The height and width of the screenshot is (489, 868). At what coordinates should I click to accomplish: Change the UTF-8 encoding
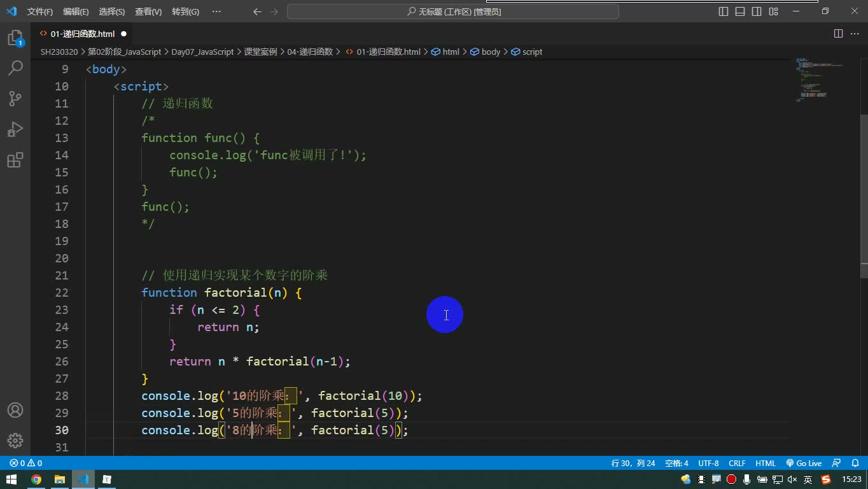point(708,464)
